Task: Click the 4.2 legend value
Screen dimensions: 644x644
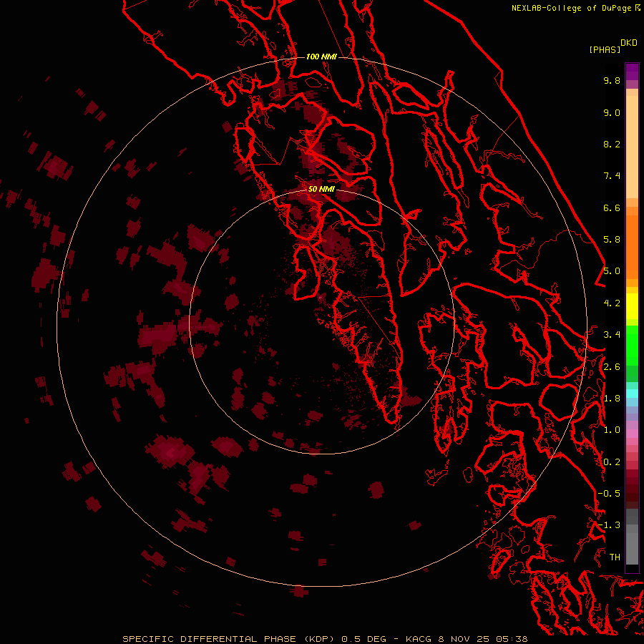Action: 612,303
